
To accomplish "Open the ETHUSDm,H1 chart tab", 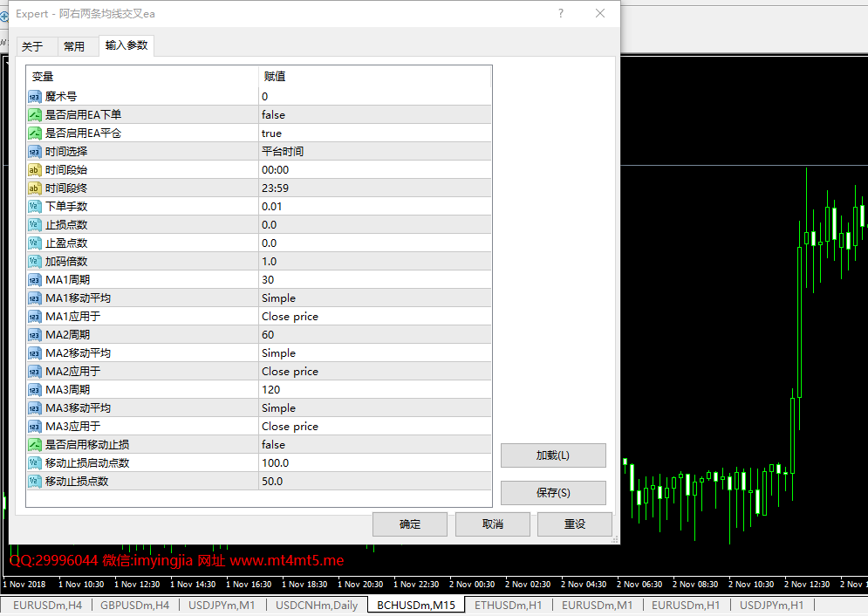I will click(x=508, y=606).
